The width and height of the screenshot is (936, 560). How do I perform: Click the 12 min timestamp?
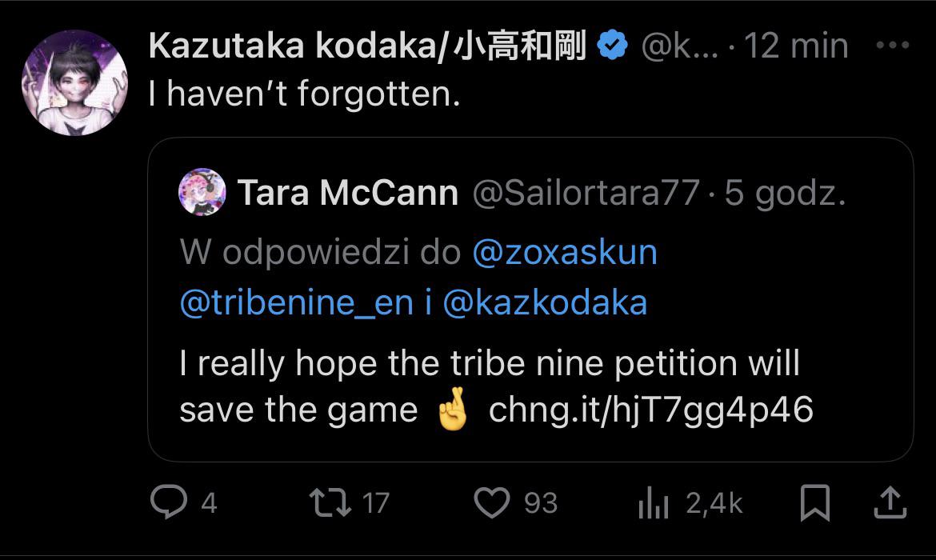(x=796, y=46)
